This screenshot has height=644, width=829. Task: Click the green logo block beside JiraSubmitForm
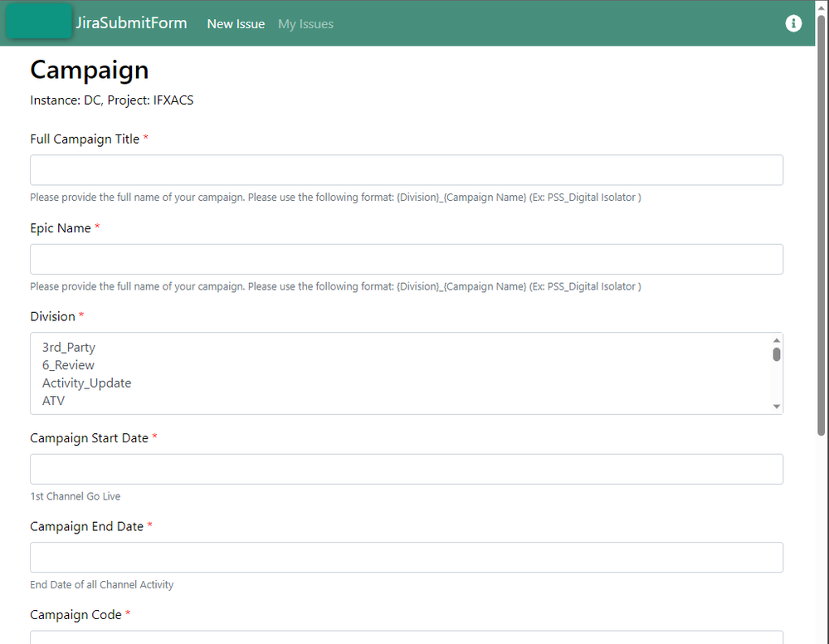[39, 21]
